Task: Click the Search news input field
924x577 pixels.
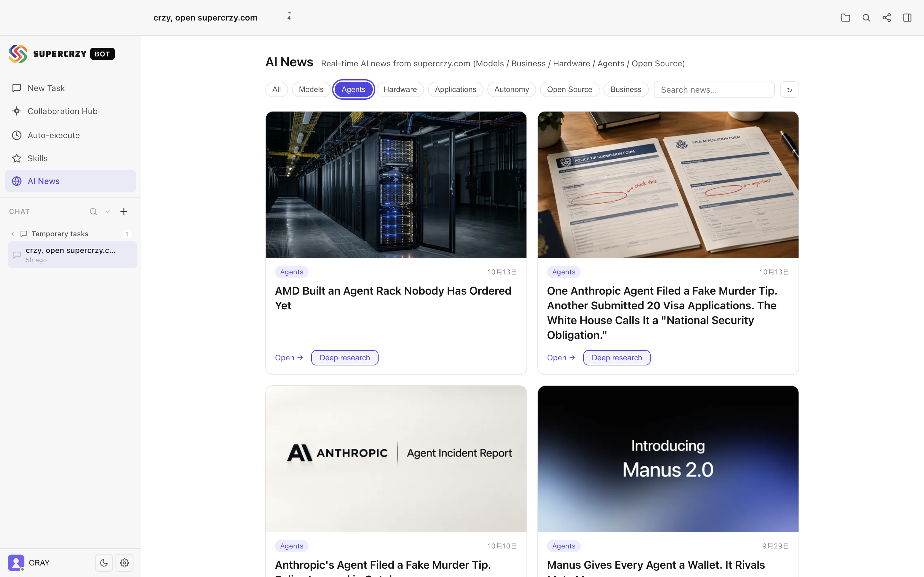Action: coord(714,89)
